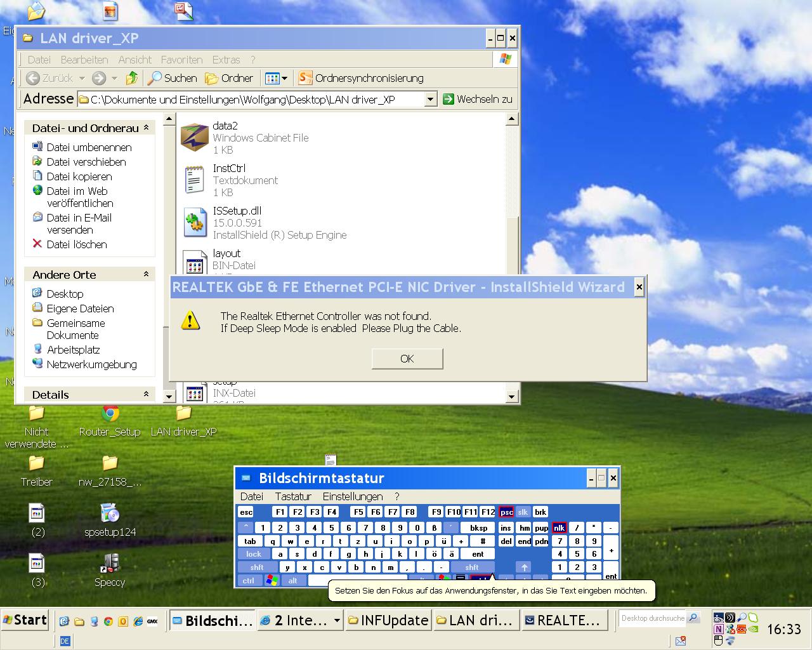This screenshot has width=812, height=650.
Task: Click the Wechseln zu button
Action: (477, 99)
